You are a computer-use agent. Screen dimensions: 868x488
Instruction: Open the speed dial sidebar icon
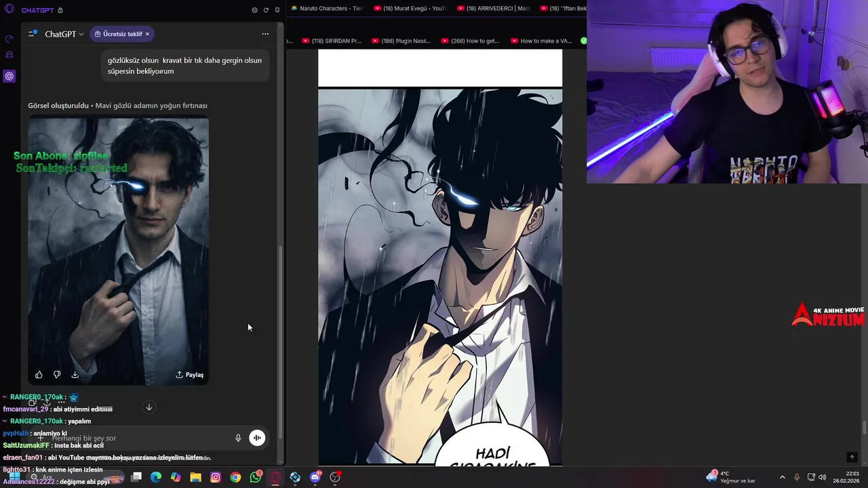tap(9, 39)
